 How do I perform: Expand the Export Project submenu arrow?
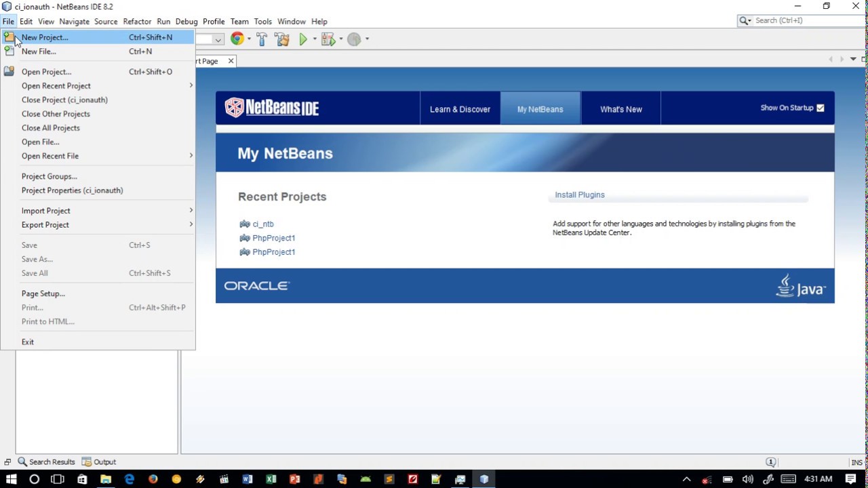pyautogui.click(x=191, y=224)
